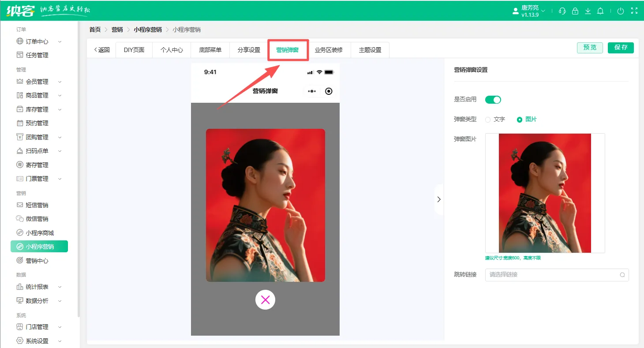Toggle the 是否启用 switch off
The image size is (644, 348).
(493, 100)
